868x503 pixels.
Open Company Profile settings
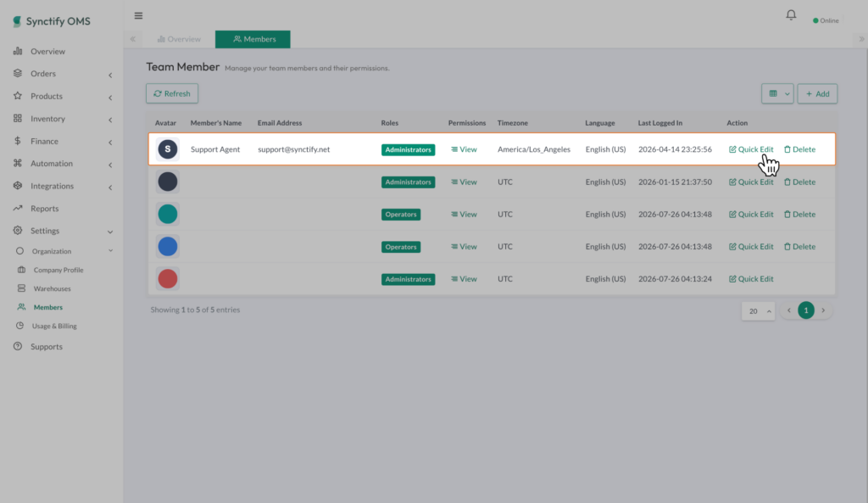[58, 270]
